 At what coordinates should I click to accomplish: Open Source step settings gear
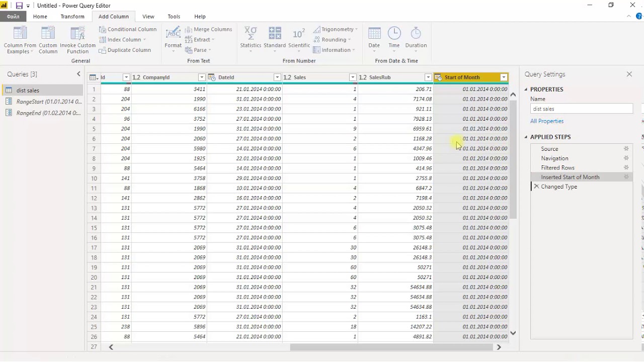[x=626, y=149]
